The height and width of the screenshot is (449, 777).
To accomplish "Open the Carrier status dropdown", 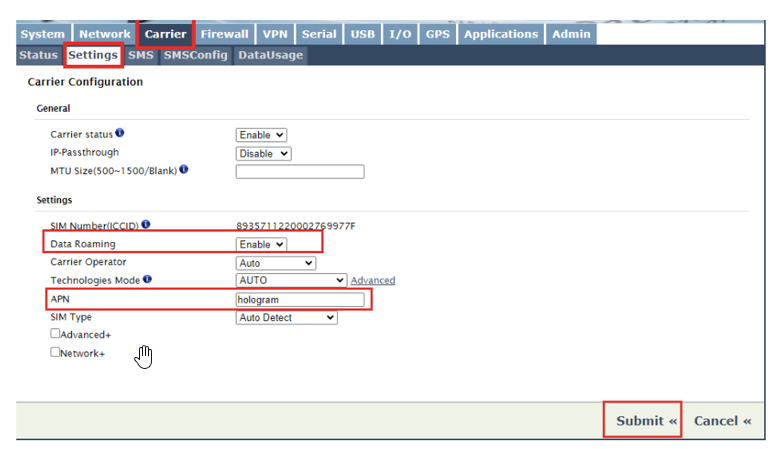I will (x=262, y=135).
